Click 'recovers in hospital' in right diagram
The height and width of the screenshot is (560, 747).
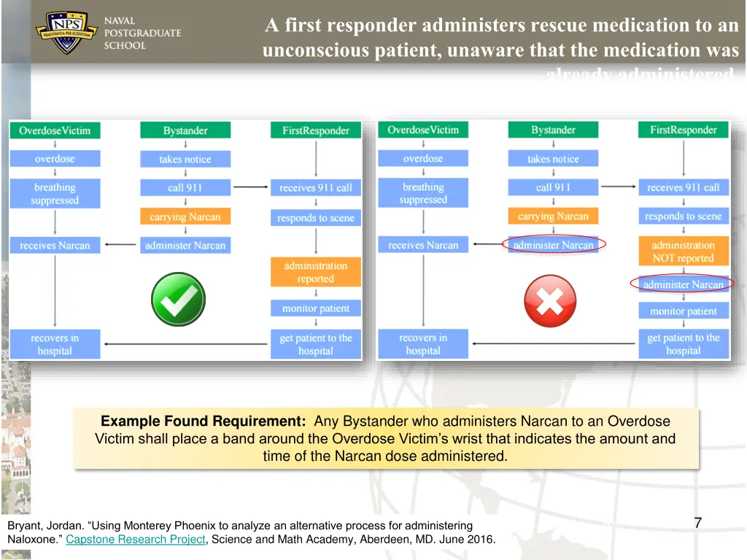tap(423, 344)
